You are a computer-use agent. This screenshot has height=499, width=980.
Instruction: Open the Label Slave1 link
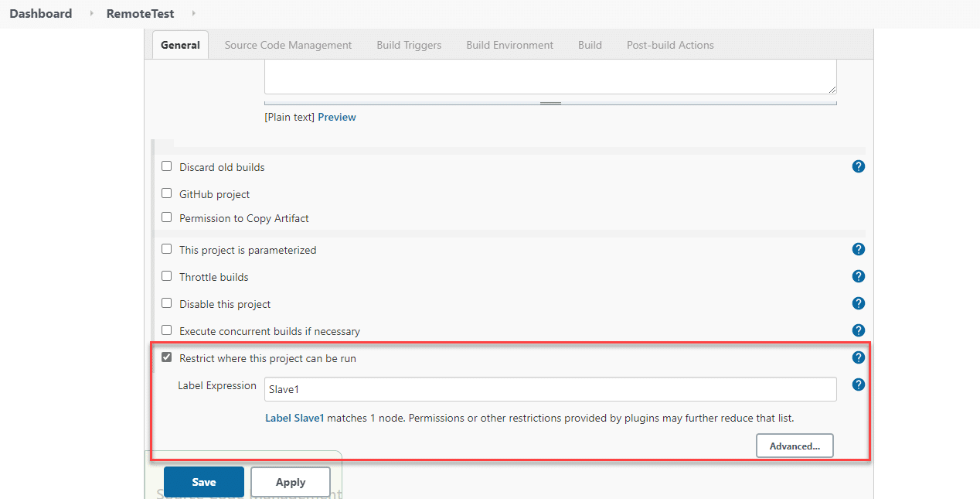(294, 418)
